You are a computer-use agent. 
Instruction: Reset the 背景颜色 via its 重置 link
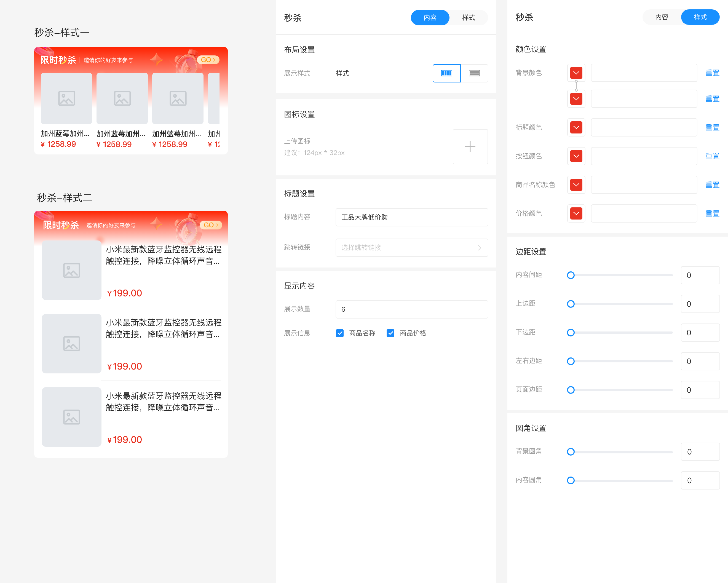tap(713, 73)
